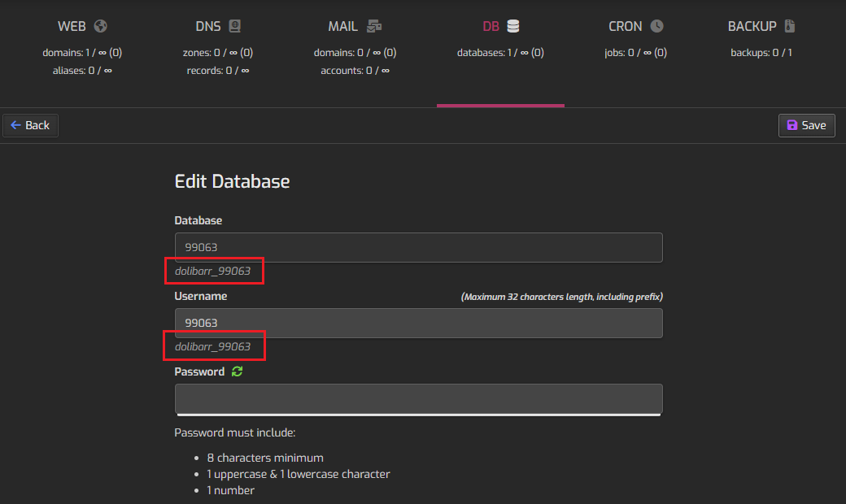The height and width of the screenshot is (504, 846).
Task: Click the 'aliases: 0 / ∞' text
Action: (x=82, y=71)
